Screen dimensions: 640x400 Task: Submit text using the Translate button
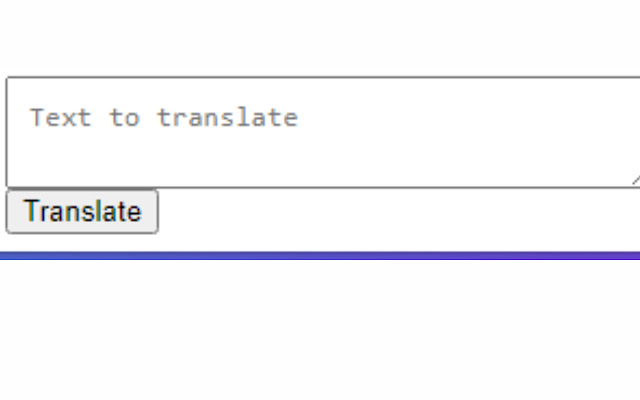(x=82, y=211)
